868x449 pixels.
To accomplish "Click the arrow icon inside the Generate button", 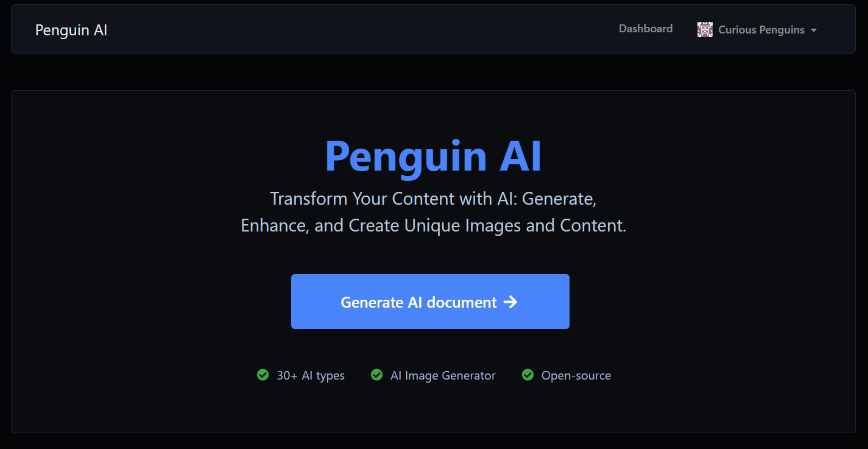I will [x=510, y=302].
